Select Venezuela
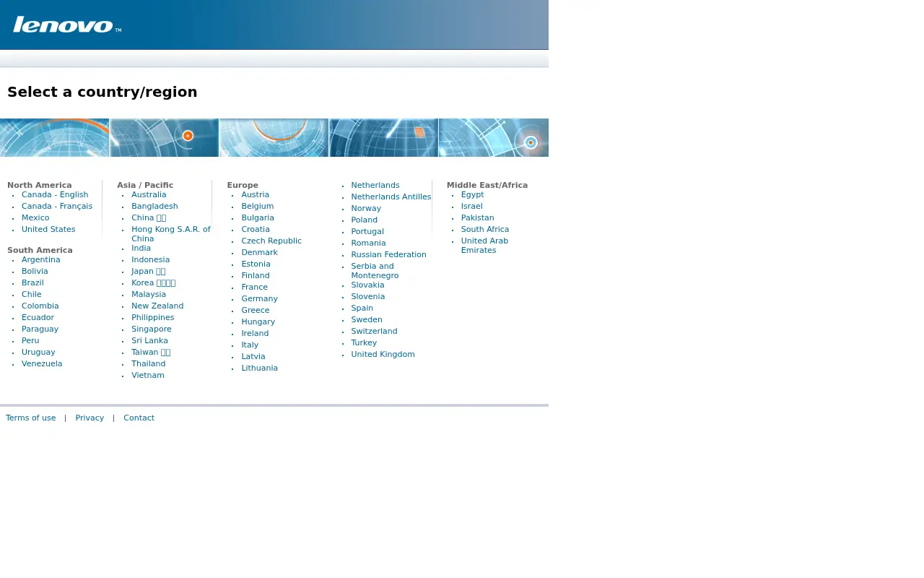 (x=42, y=363)
